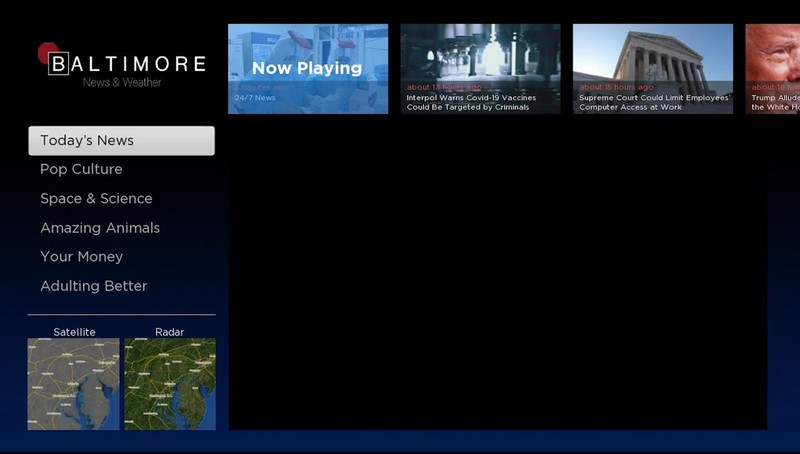Open the Satellite weather map
Viewport: 800px width, 454px height.
click(73, 384)
